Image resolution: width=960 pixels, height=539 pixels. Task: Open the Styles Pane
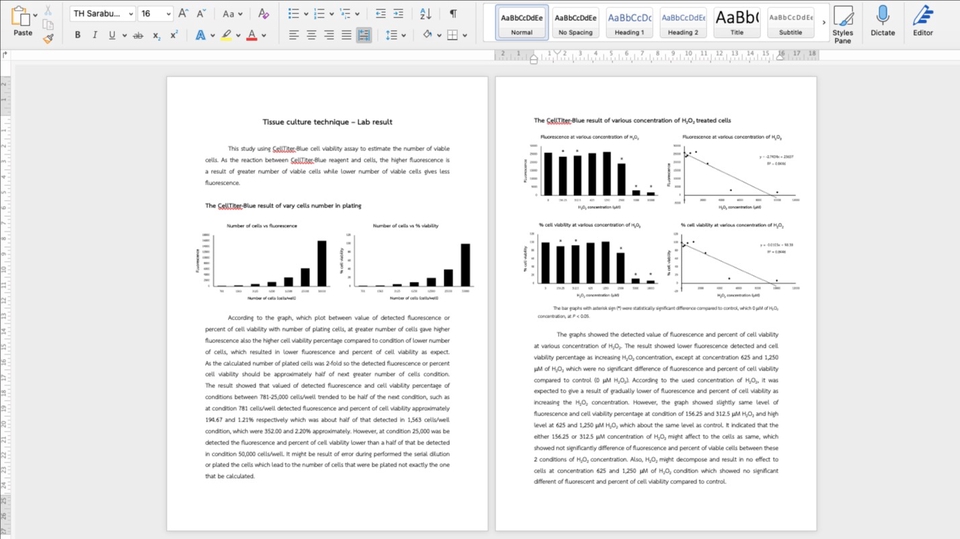click(842, 24)
